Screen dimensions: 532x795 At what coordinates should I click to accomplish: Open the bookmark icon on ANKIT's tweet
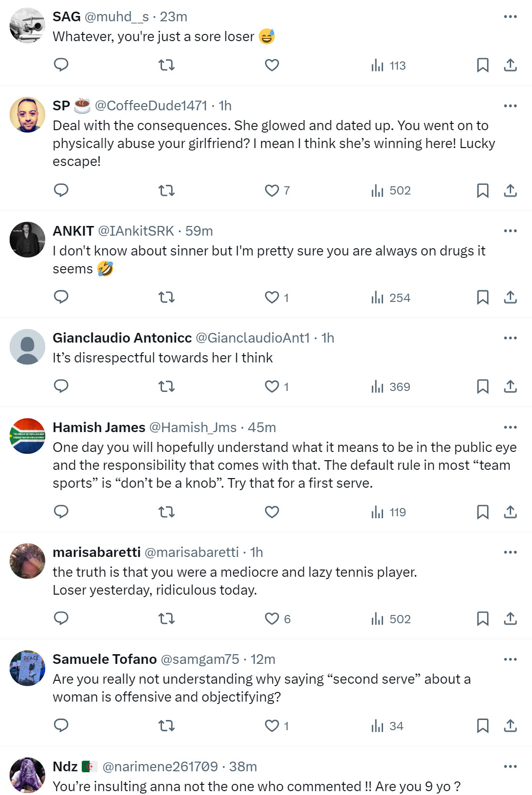click(x=482, y=298)
